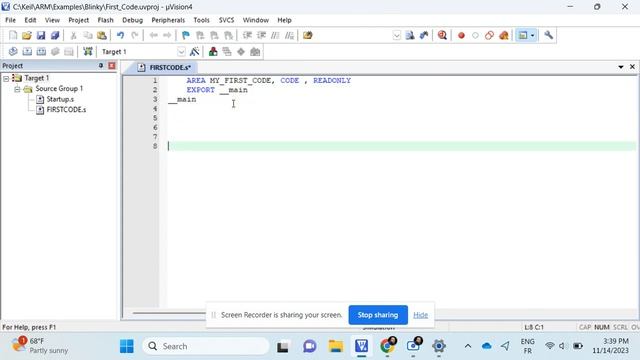640x360 pixels.
Task: Kill all breakpoints icon
Action: coord(504,36)
